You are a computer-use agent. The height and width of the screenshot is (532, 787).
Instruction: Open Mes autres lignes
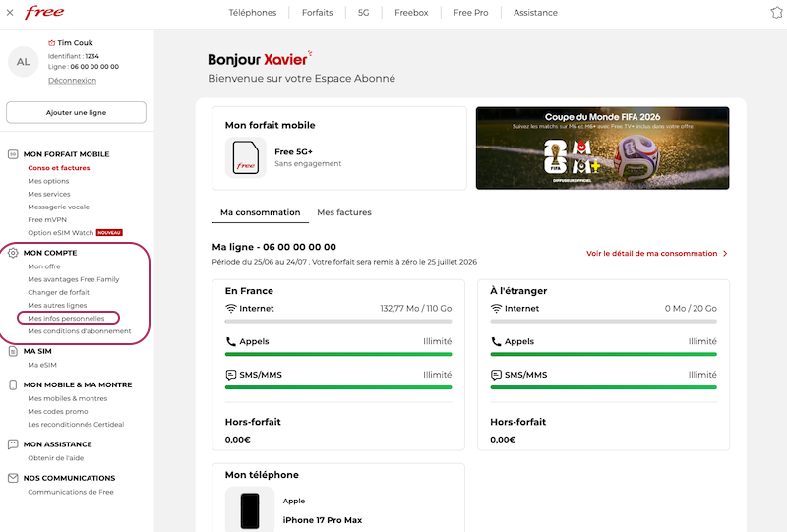[x=57, y=305]
